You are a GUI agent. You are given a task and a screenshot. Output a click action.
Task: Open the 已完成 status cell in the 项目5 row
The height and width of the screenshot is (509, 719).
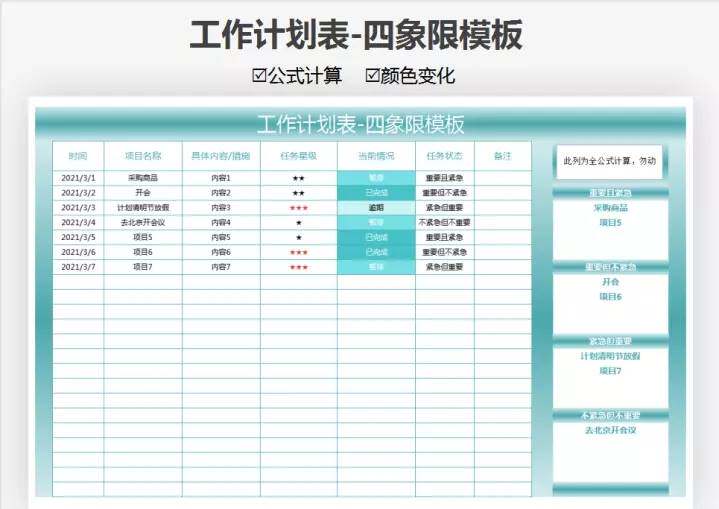click(x=376, y=237)
